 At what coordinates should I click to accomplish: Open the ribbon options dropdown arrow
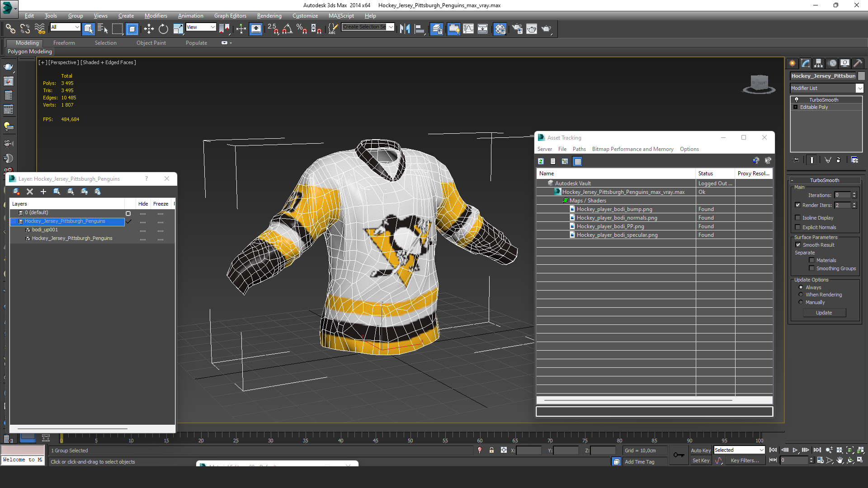[x=231, y=43]
